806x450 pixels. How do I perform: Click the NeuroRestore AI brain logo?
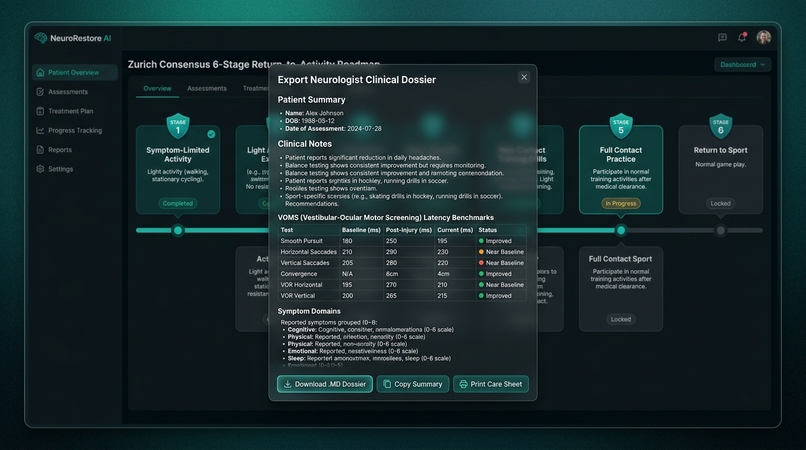(41, 38)
